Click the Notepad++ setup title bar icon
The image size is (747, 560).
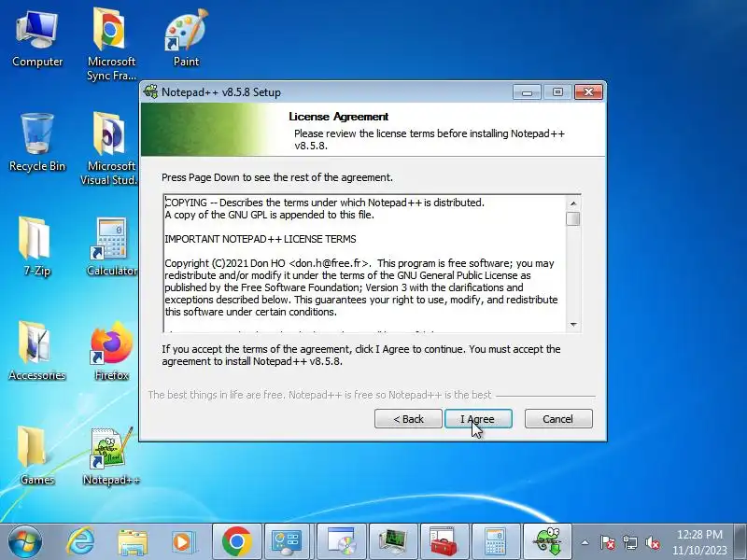pos(150,91)
